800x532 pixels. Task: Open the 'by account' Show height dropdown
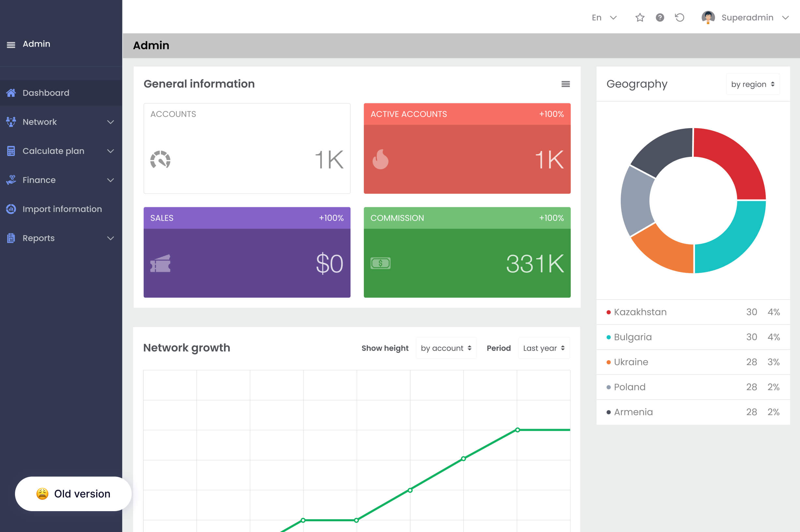coord(446,348)
